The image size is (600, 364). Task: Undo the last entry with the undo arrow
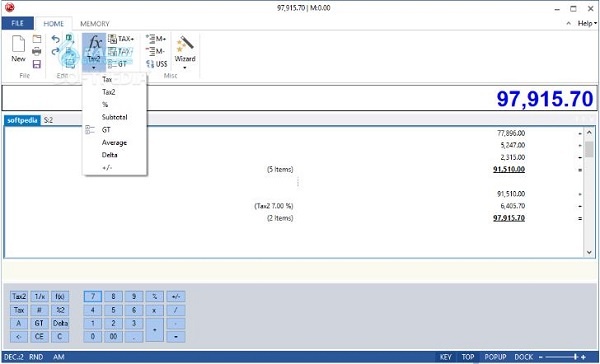point(55,39)
